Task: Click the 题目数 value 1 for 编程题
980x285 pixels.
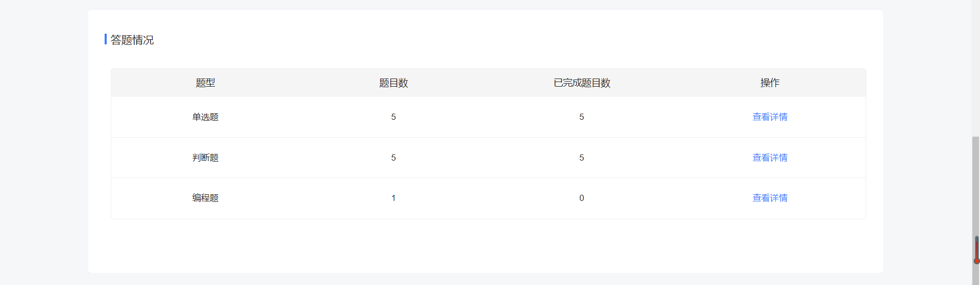Action: click(x=394, y=198)
